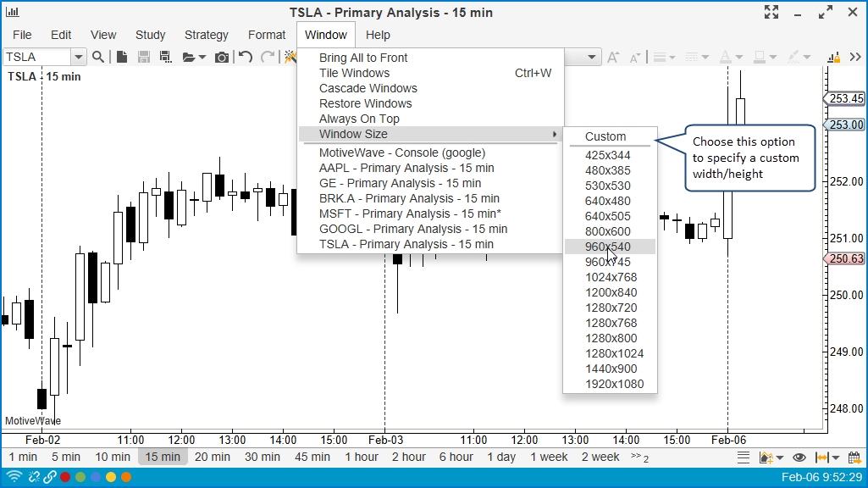Viewport: 868px width, 488px height.
Task: Expand the text color dropdown
Action: (738, 57)
